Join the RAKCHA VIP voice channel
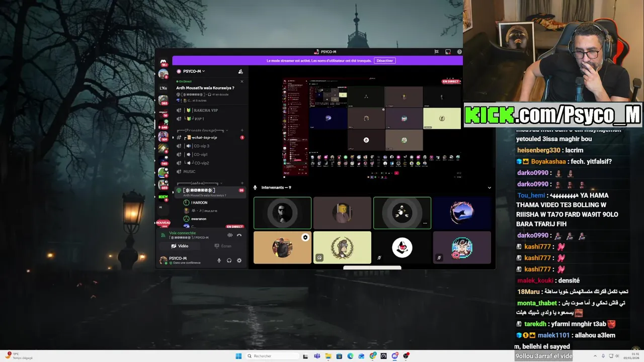The width and height of the screenshot is (644, 362). click(x=206, y=110)
